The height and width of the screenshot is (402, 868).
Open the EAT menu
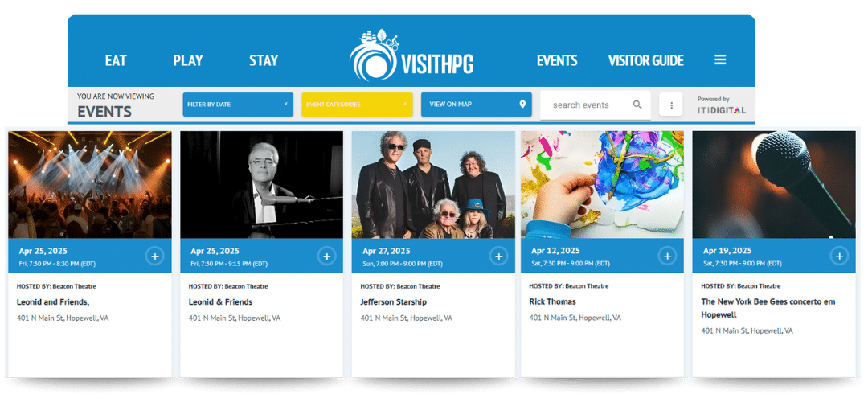(116, 60)
